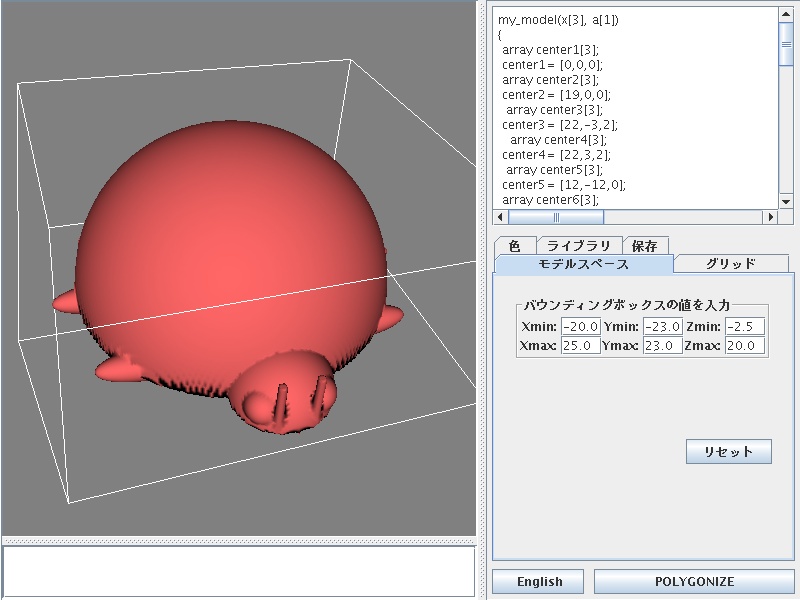Click the code editor's scroll up arrow
The width and height of the screenshot is (800, 600).
click(786, 15)
